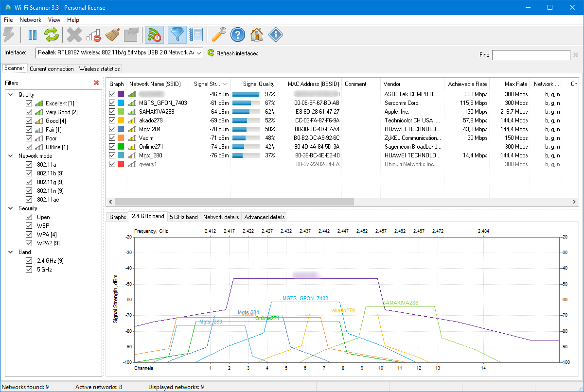Click in the Find search field
The width and height of the screenshot is (584, 392).
[x=531, y=55]
